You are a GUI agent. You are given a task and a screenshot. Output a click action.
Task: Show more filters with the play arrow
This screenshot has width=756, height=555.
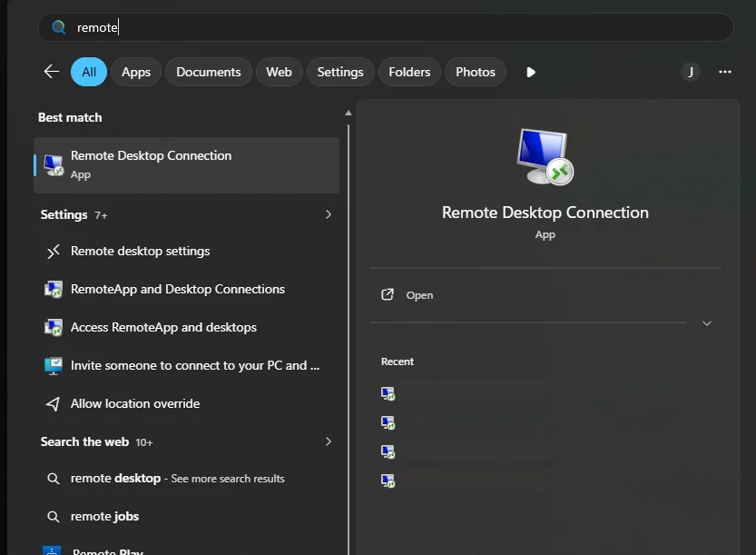pyautogui.click(x=530, y=73)
